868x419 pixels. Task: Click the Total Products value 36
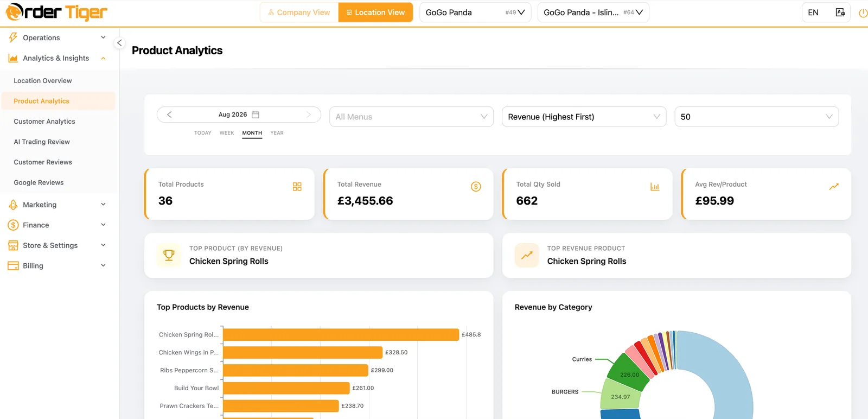tap(165, 201)
